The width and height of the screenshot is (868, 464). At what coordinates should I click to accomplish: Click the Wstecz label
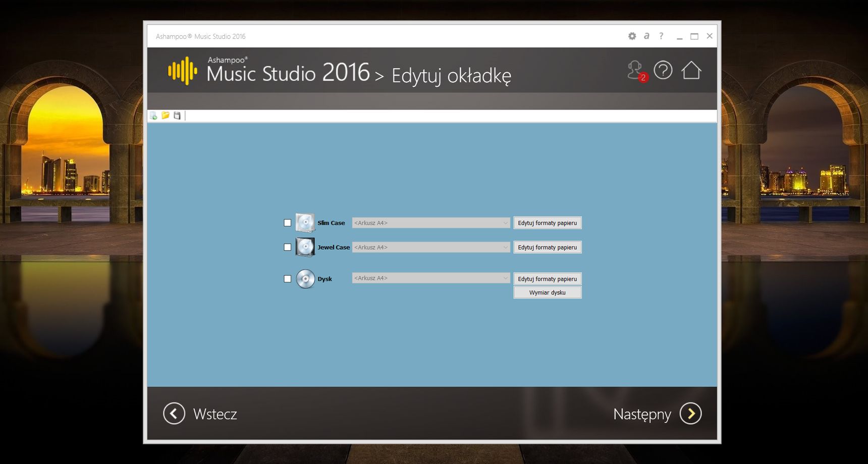[215, 414]
